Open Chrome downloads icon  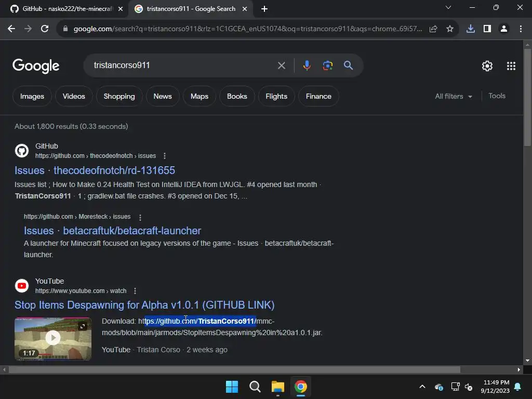(x=471, y=29)
